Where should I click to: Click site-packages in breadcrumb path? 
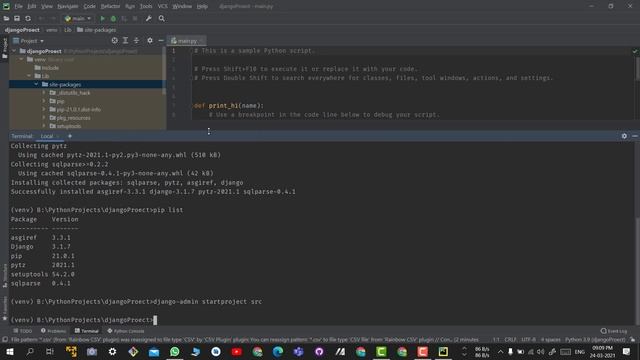[97, 30]
